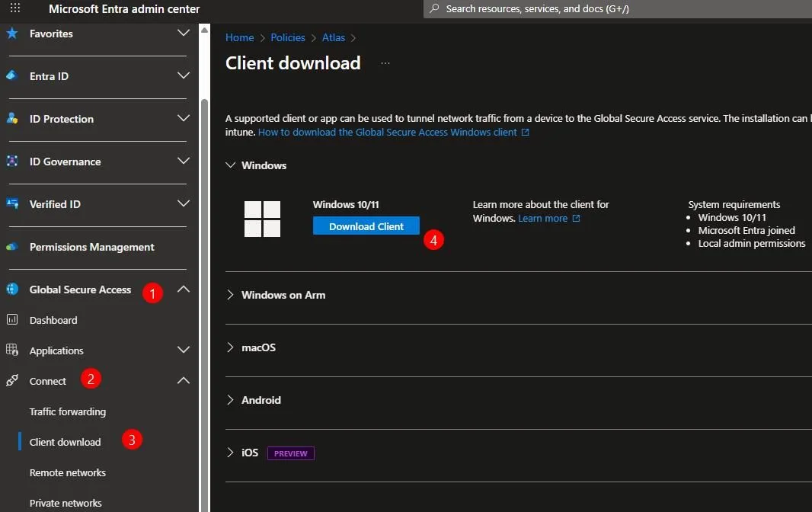Click the Windows logo tile
812x512 pixels.
262,219
